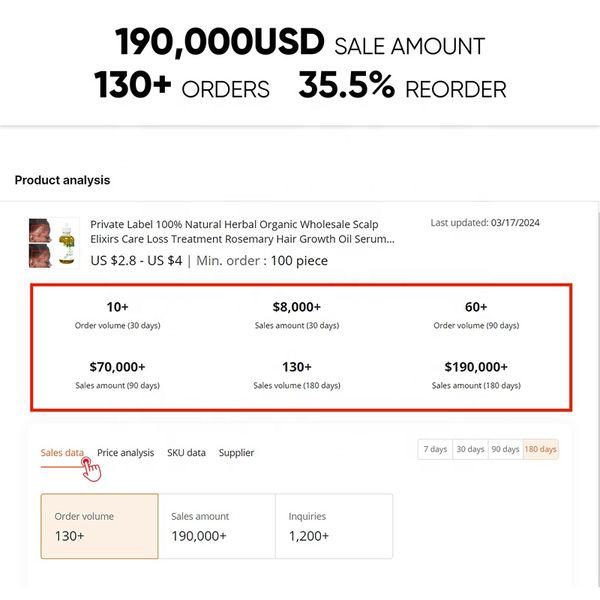
Task: Open the Inquiries 1,200+ card
Action: coord(333,526)
